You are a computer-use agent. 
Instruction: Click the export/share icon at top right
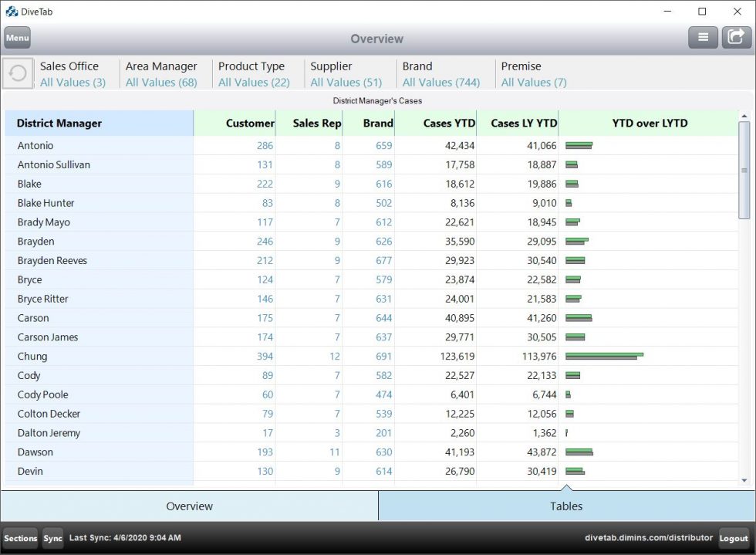[736, 36]
